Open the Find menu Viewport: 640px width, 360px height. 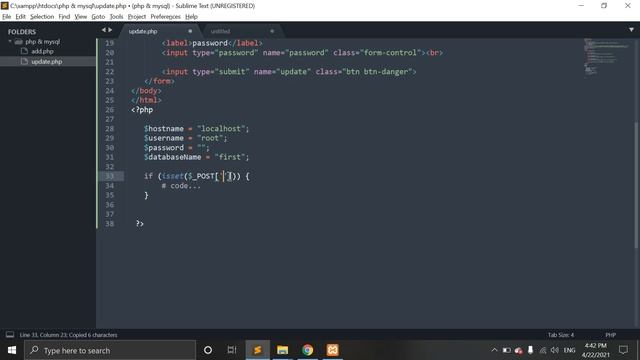[x=64, y=17]
